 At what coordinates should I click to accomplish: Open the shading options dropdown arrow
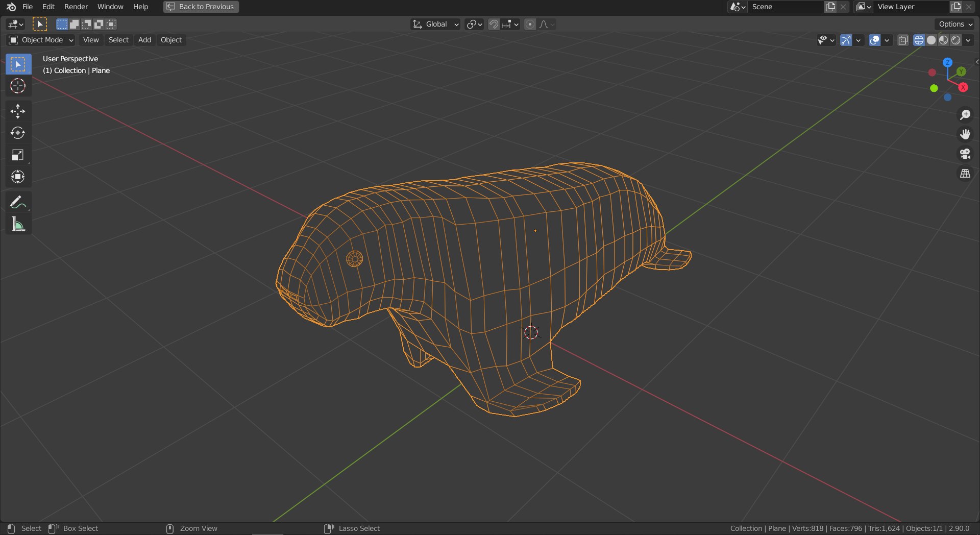968,40
